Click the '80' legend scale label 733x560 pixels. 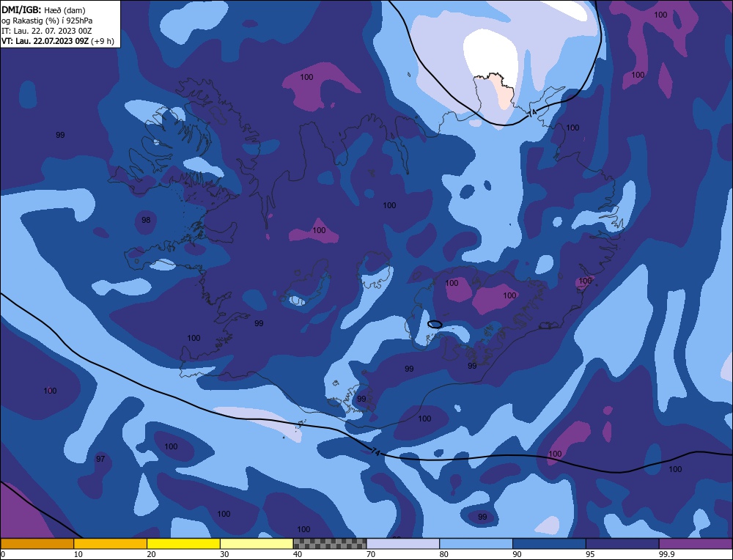tap(444, 554)
